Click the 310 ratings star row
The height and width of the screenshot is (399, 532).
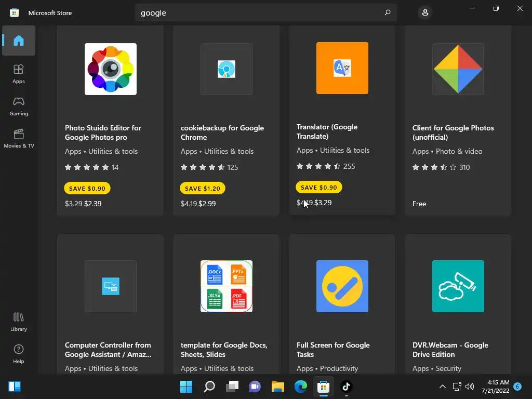[441, 167]
